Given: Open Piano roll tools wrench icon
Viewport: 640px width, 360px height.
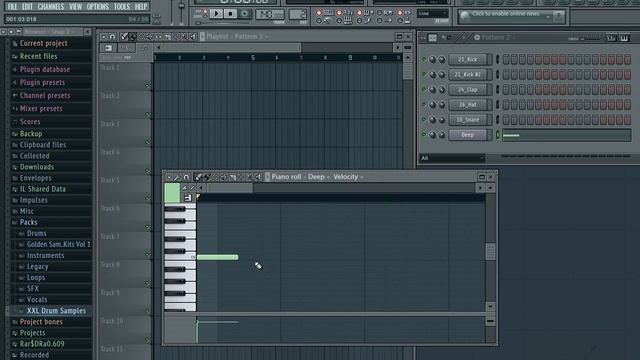Looking at the screenshot, I should click(177, 177).
